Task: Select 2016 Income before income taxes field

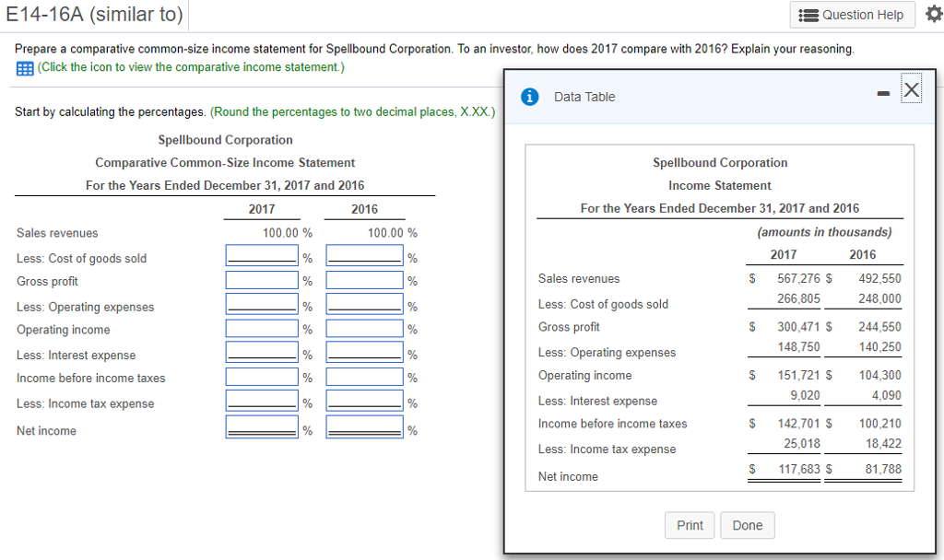Action: click(x=365, y=377)
